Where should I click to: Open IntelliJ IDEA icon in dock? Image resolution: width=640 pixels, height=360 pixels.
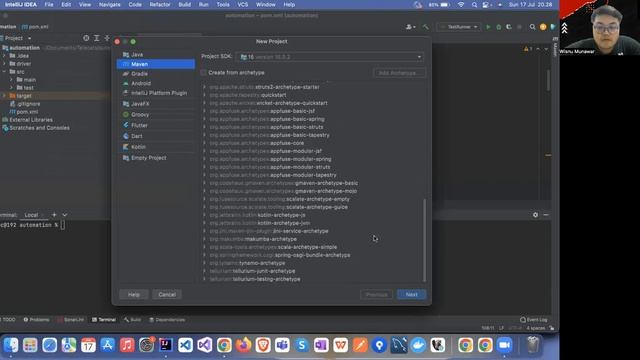coord(166,345)
